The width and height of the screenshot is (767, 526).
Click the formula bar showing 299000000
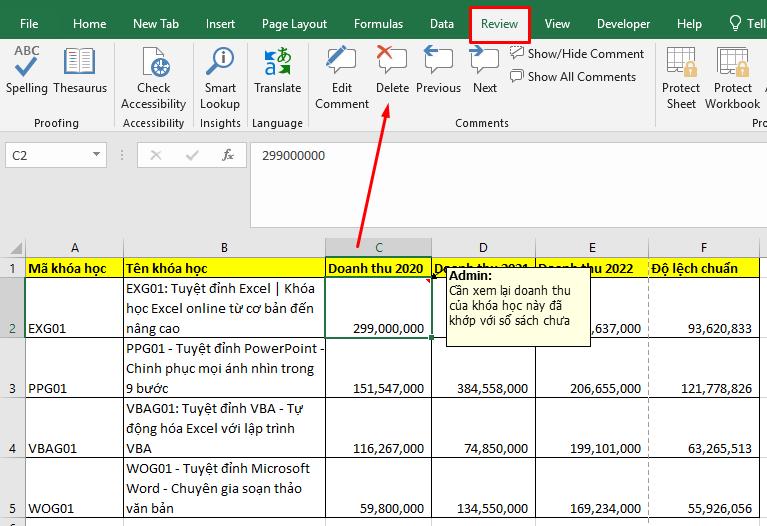click(500, 156)
